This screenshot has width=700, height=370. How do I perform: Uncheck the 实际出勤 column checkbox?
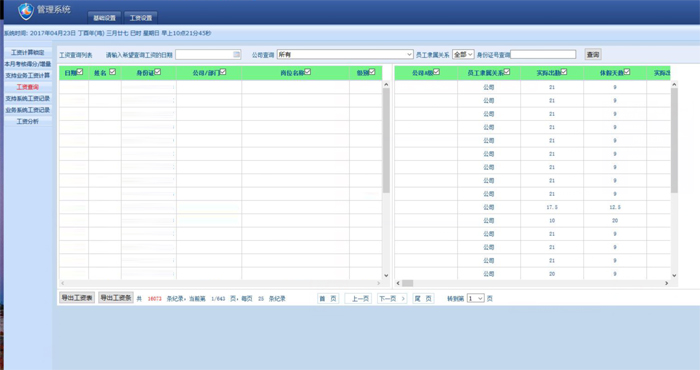tap(564, 72)
